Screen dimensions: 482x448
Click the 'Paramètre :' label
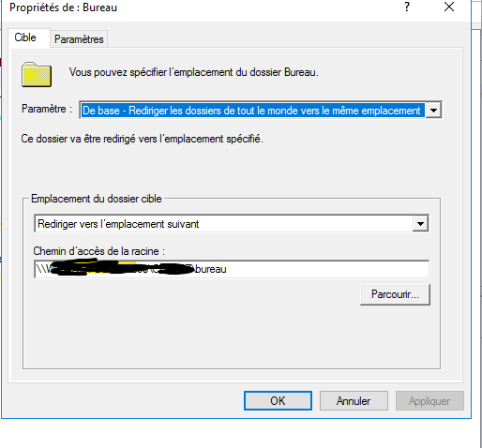47,109
